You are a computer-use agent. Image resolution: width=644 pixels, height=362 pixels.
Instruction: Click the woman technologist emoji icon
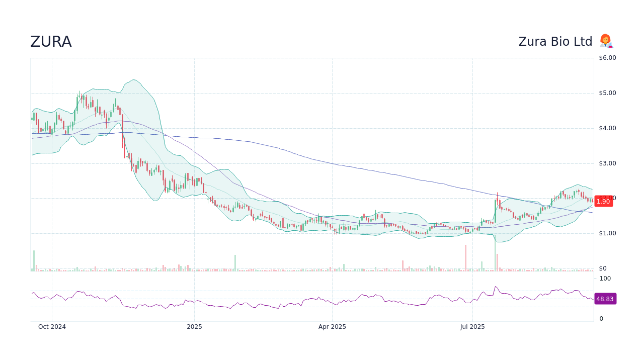(x=606, y=41)
